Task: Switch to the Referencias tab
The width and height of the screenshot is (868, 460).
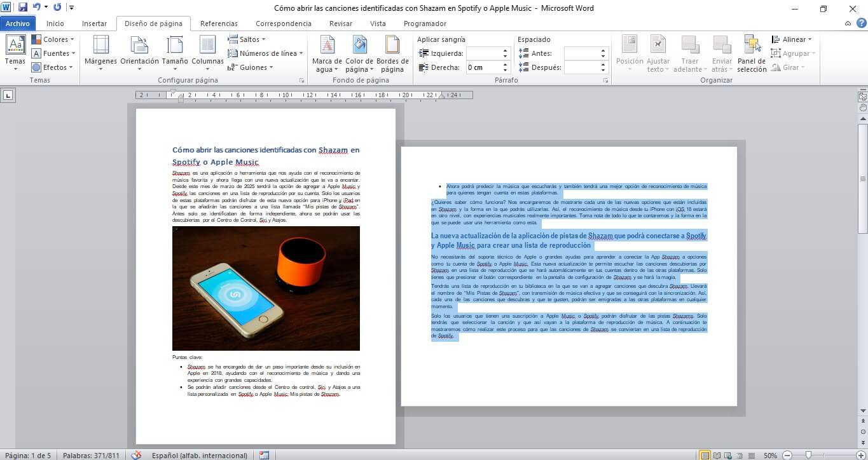Action: point(219,24)
